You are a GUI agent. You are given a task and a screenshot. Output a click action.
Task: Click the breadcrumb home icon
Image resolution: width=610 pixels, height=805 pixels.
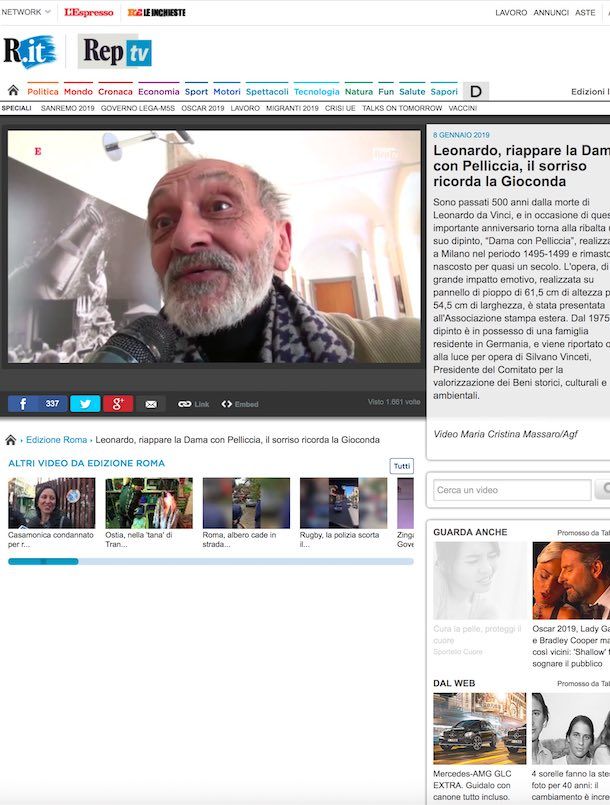coord(10,440)
